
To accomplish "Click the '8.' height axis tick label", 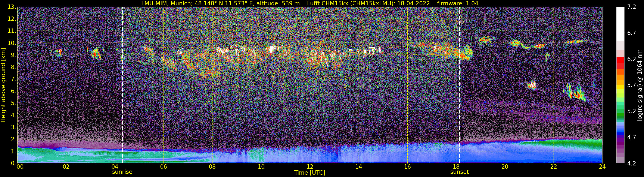I will point(13,67).
